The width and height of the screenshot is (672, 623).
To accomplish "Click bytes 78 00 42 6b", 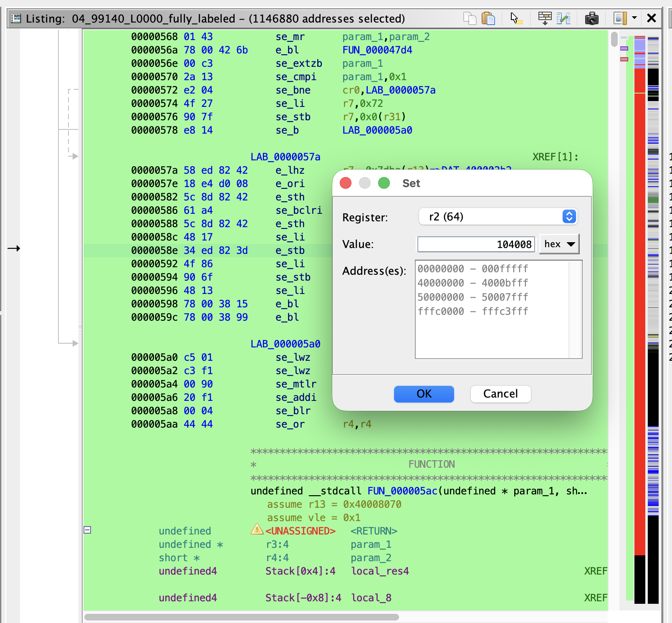I will point(216,50).
